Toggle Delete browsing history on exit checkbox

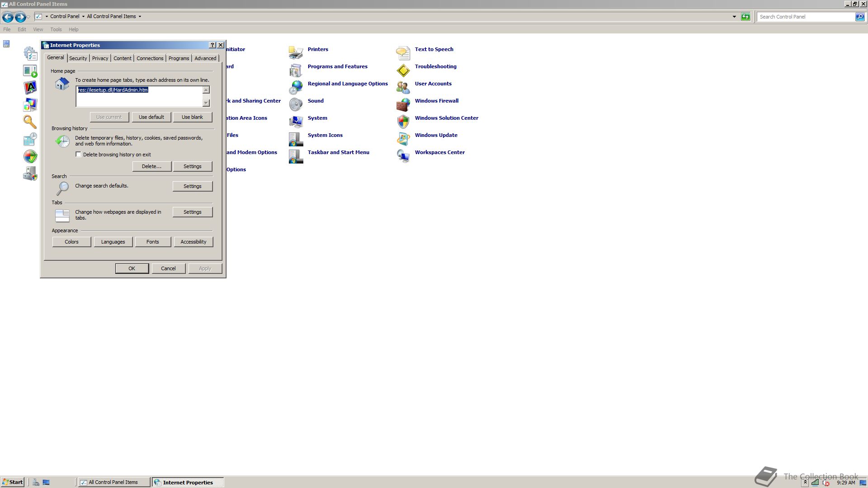click(79, 155)
